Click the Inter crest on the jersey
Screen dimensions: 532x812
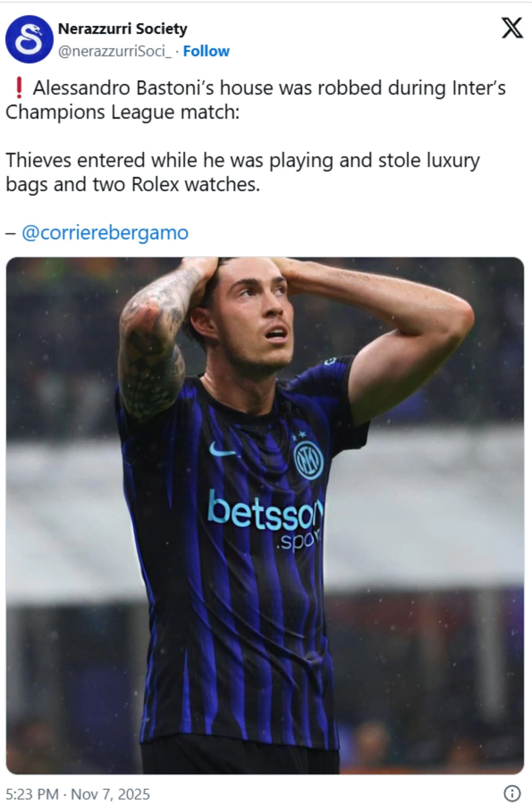tap(309, 461)
